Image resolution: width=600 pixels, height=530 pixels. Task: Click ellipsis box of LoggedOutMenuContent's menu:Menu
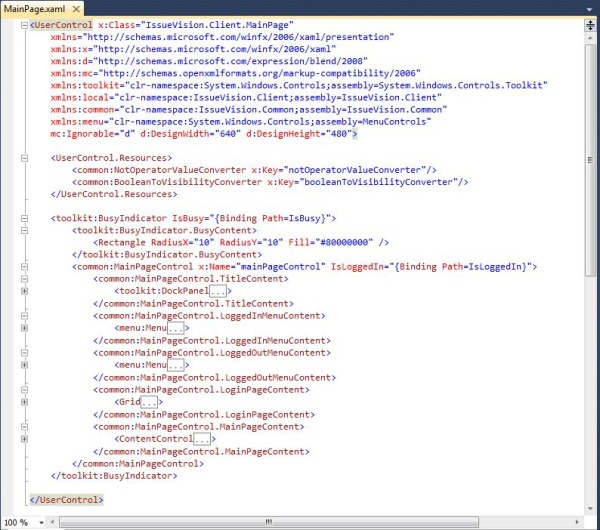click(176, 365)
